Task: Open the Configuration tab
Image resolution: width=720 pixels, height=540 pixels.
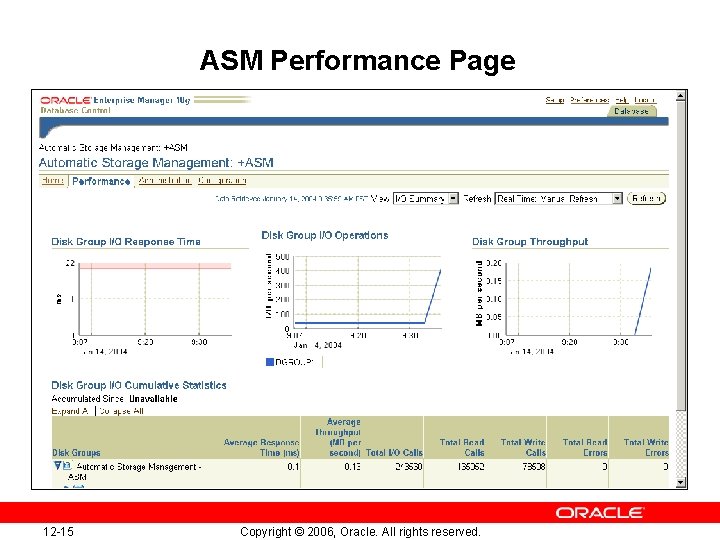Action: (x=222, y=180)
